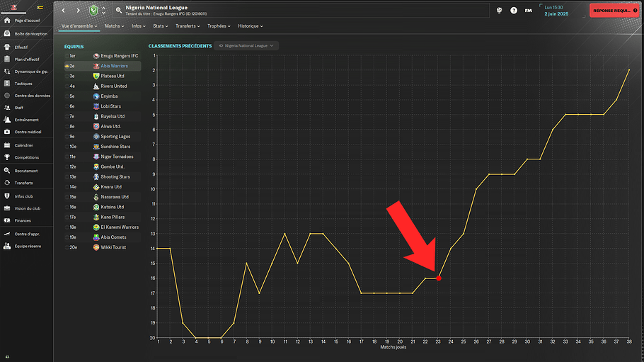644x362 pixels.
Task: Open Page d'accueil from the sidebar
Action: pos(27,20)
